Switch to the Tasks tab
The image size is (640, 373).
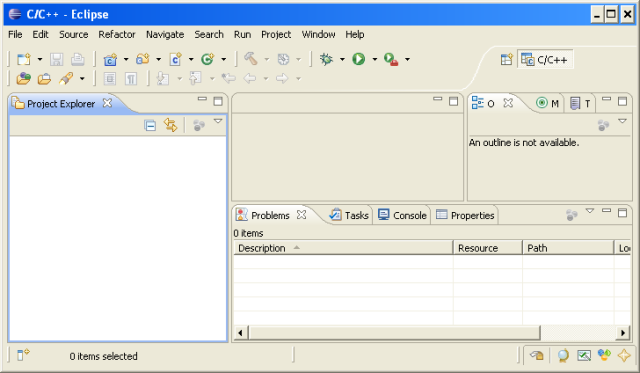pos(349,215)
